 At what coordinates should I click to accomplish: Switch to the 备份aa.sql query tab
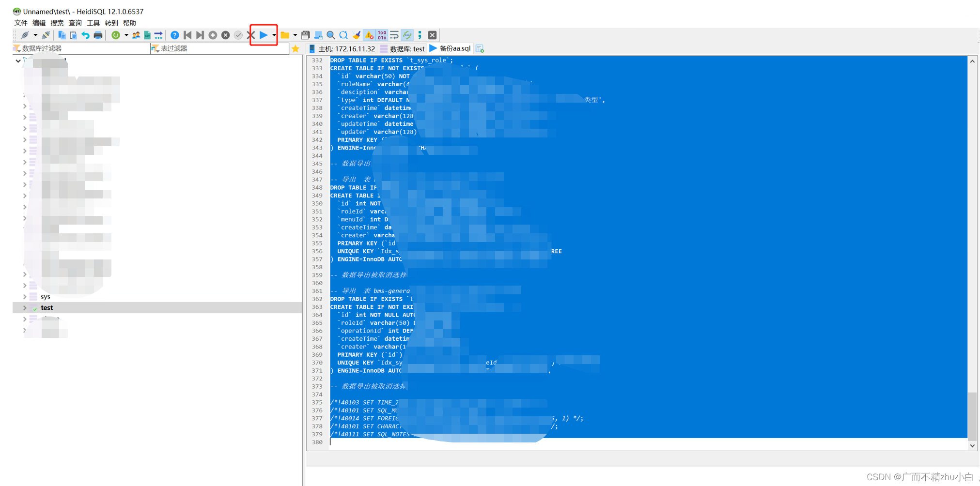pos(450,48)
